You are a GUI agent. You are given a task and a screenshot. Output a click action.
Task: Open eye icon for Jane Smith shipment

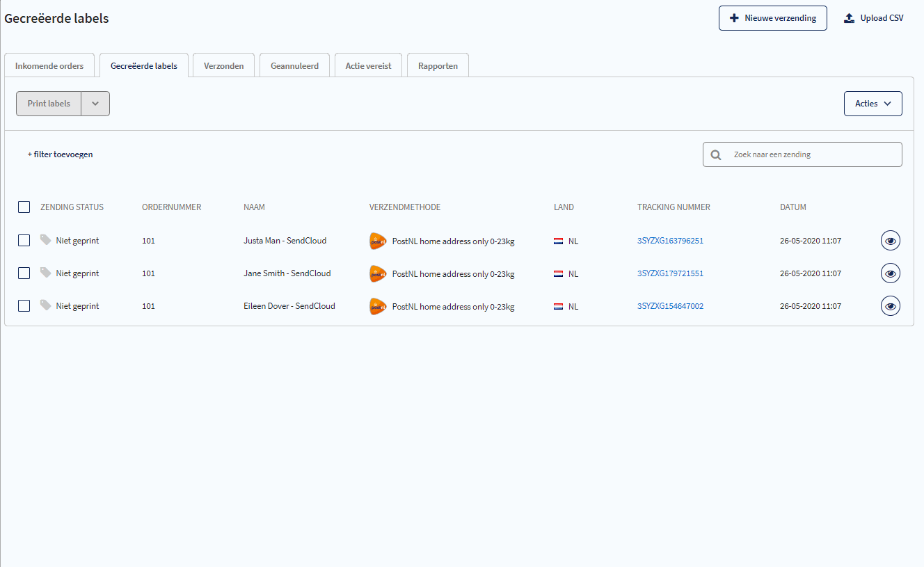(891, 273)
